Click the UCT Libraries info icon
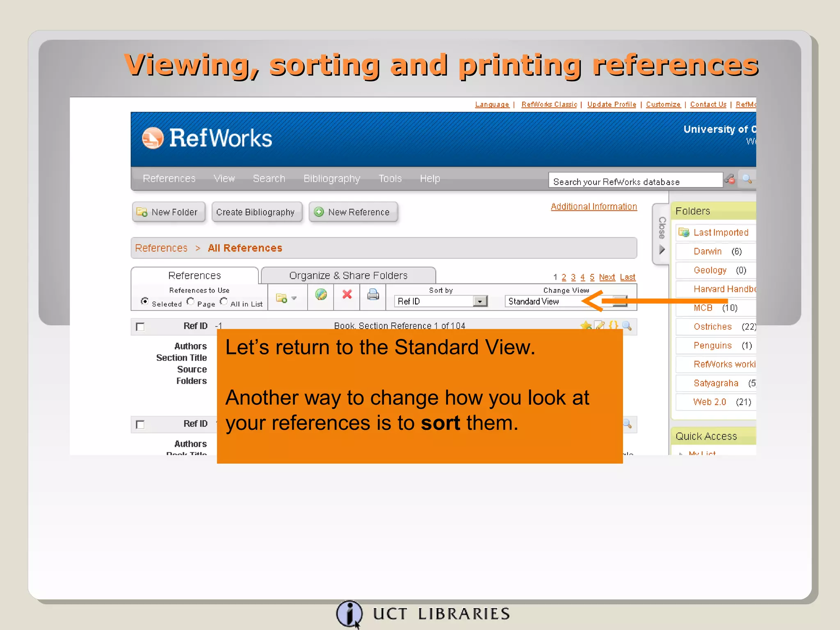The image size is (840, 630). (x=349, y=614)
